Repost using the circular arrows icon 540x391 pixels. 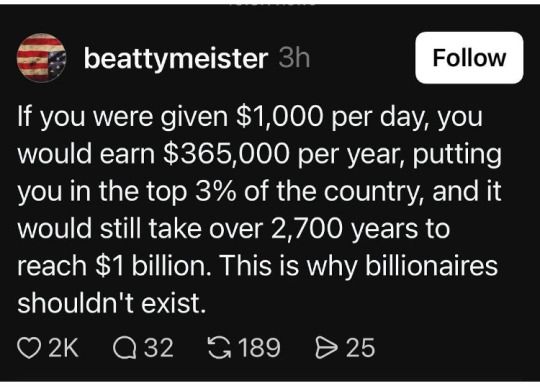click(219, 348)
